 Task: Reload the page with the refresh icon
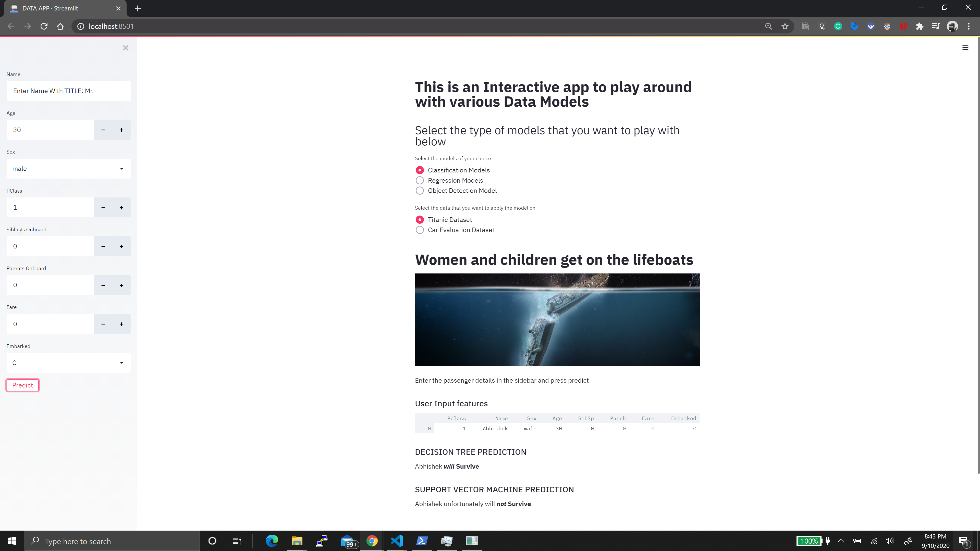point(44,26)
